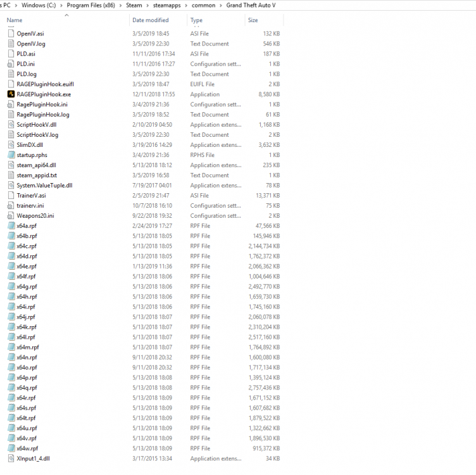Select the file name RAGEPluginHook.euifl
476x475 pixels.
45,84
